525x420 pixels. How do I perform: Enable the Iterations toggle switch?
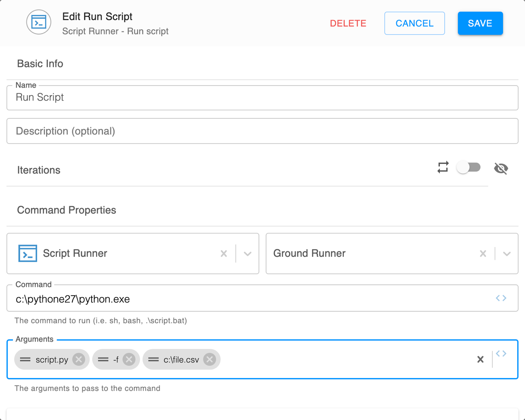tap(468, 168)
